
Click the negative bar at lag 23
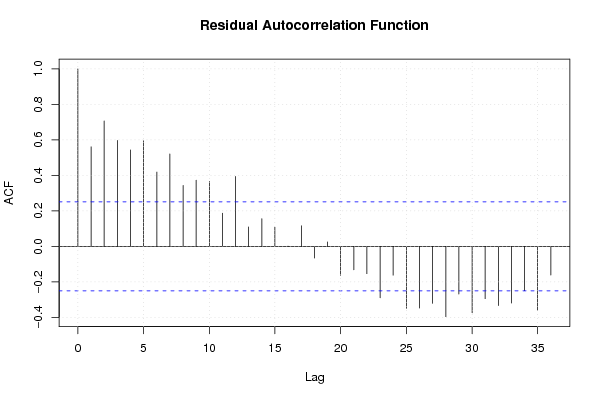(x=380, y=272)
